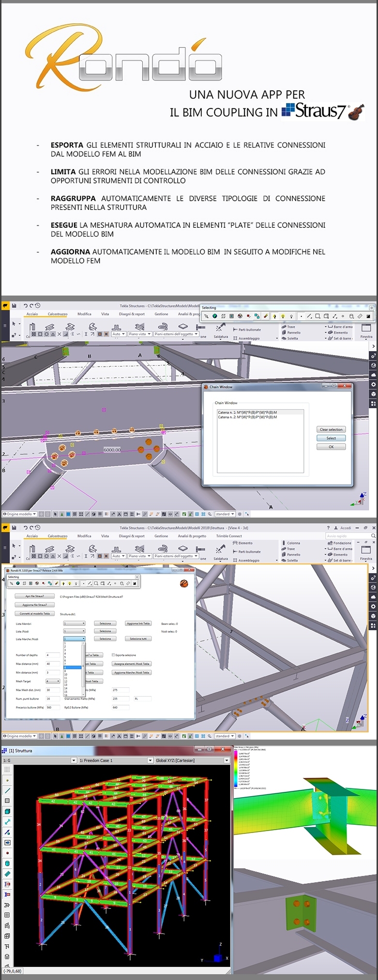Click the Saldatura weld tool icon in lower ribbon

point(220,550)
